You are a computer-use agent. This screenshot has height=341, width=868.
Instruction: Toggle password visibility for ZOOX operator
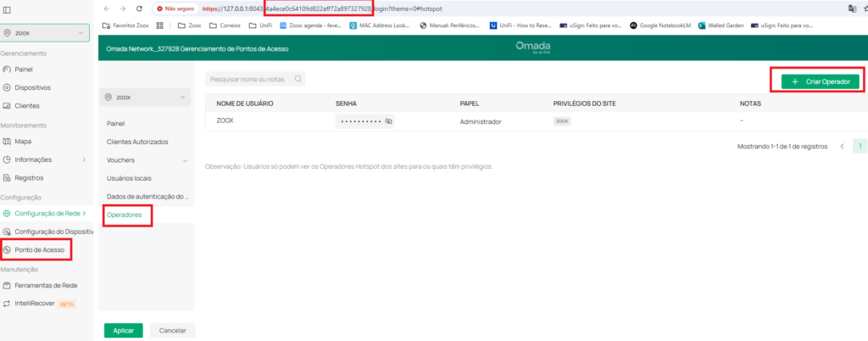pyautogui.click(x=388, y=121)
